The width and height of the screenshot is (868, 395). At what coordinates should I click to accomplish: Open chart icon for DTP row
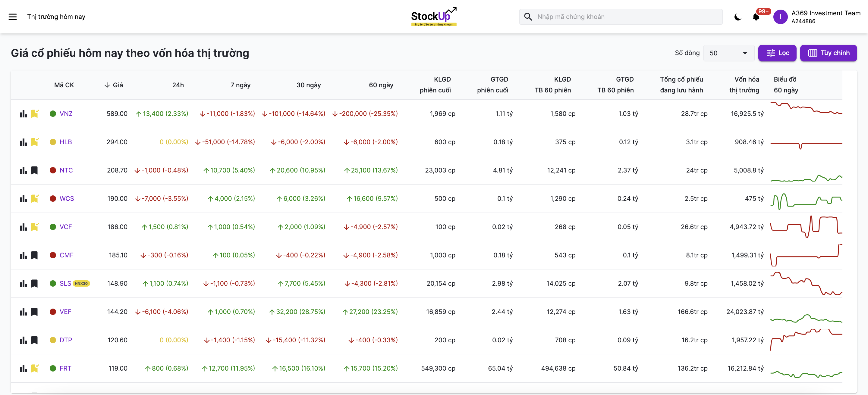click(x=23, y=340)
